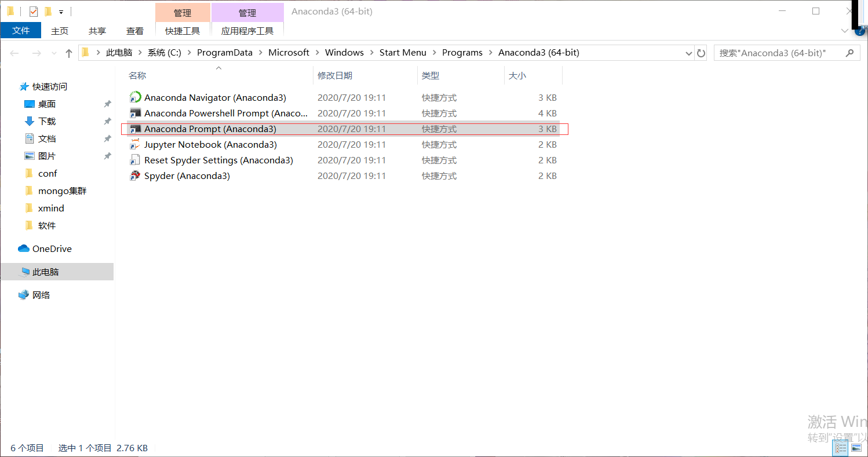The width and height of the screenshot is (868, 457).
Task: Click the 网络 network icon
Action: click(24, 295)
